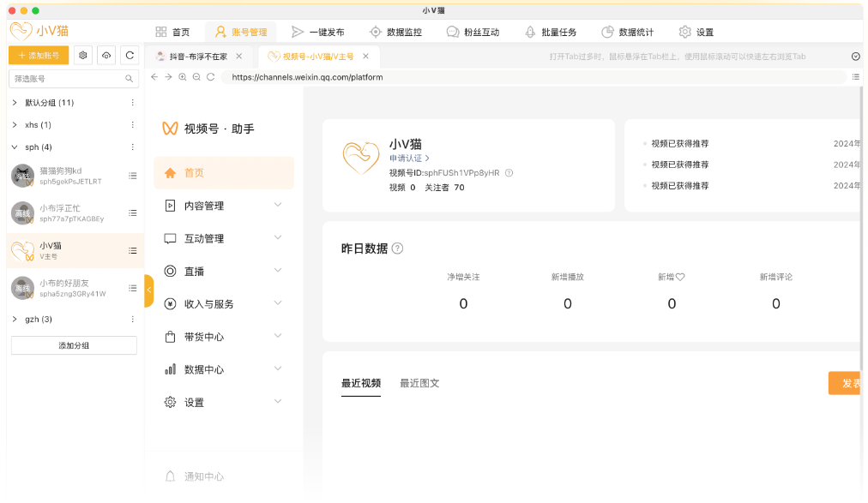Go to 数据监控 in top navigation
The width and height of the screenshot is (868, 503).
click(x=395, y=32)
